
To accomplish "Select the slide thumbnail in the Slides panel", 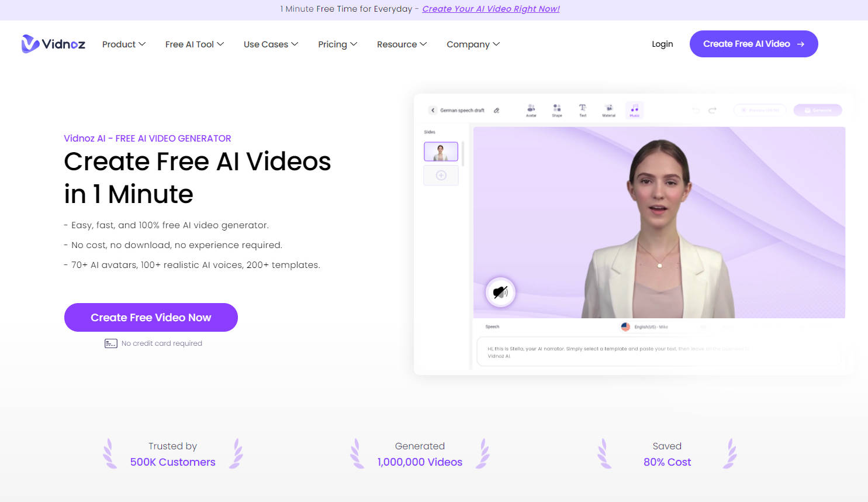I will point(441,151).
